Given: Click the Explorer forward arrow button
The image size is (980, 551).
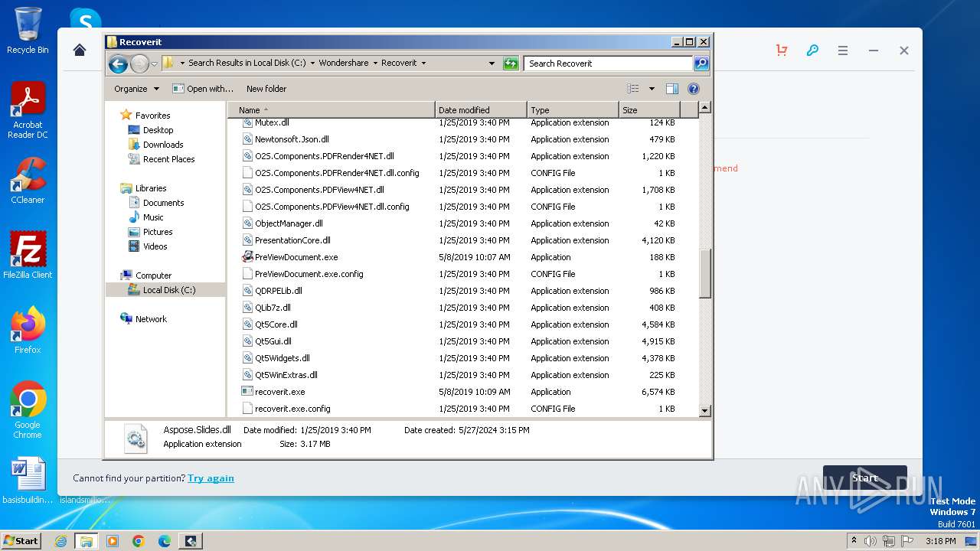Looking at the screenshot, I should coord(139,64).
